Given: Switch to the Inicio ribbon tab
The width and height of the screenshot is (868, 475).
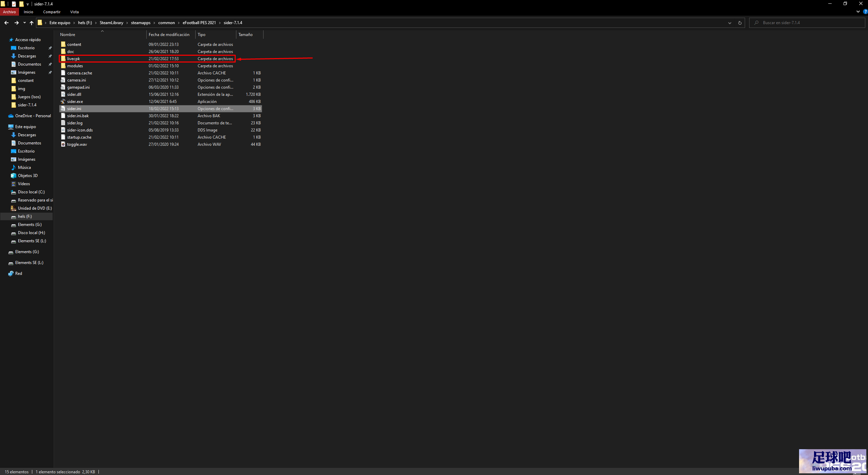Looking at the screenshot, I should pos(29,12).
